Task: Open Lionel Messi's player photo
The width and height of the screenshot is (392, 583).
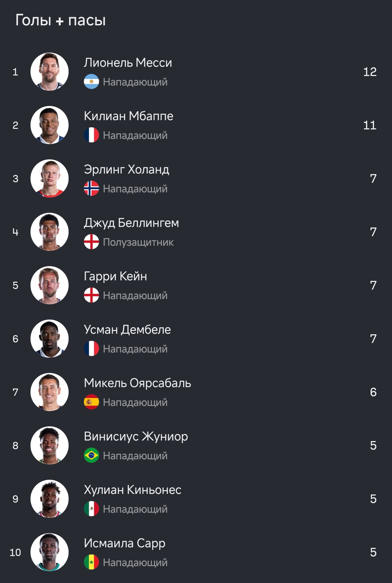Action: click(x=50, y=72)
